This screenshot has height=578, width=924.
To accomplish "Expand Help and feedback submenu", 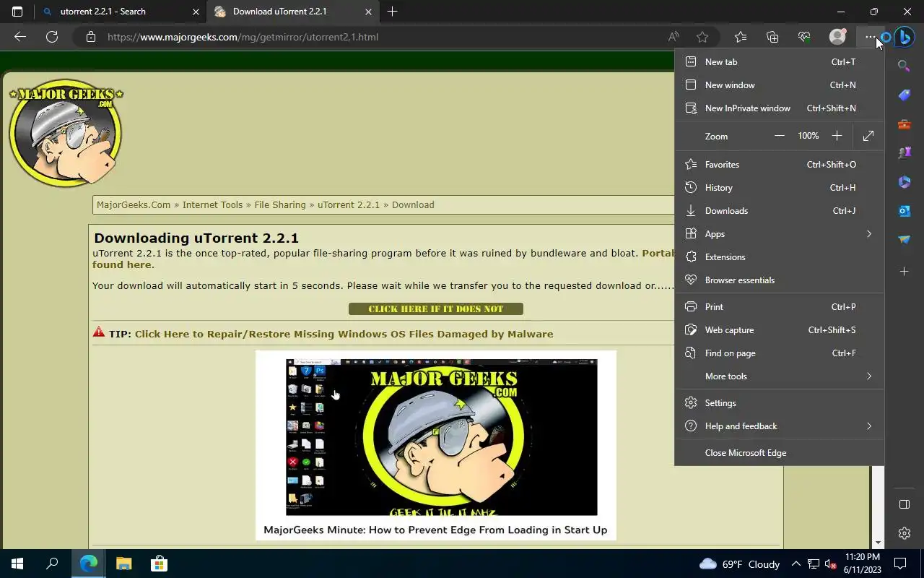I will pos(780,426).
